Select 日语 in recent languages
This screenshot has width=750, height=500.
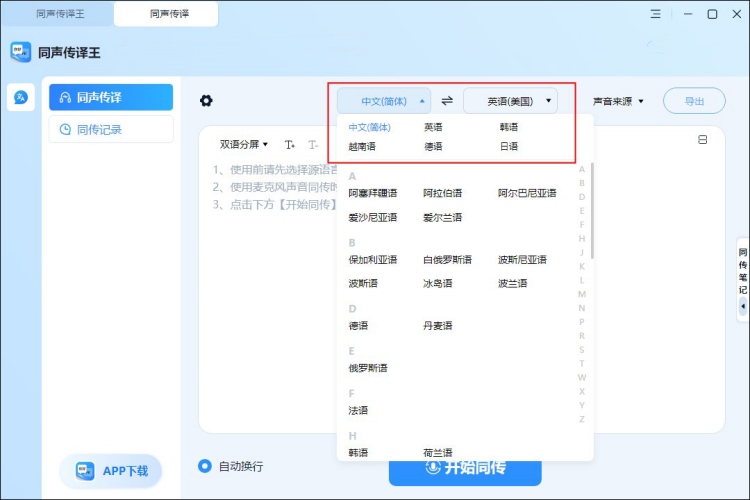click(x=508, y=146)
